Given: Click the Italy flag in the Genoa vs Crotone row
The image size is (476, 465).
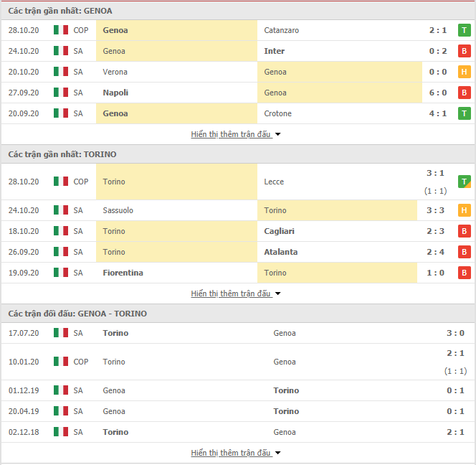Looking at the screenshot, I should pos(61,113).
